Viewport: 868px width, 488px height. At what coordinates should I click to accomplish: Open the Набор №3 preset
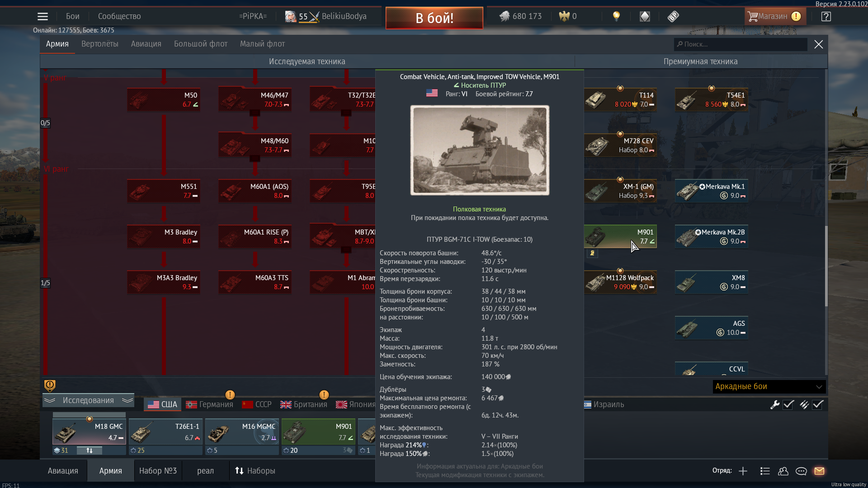[158, 471]
